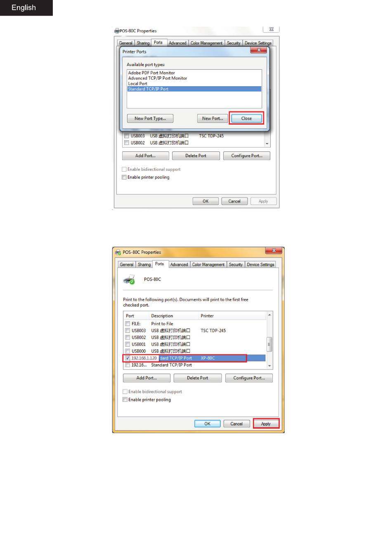
Task: Click Delete Port in the lower window
Action: [x=197, y=378]
